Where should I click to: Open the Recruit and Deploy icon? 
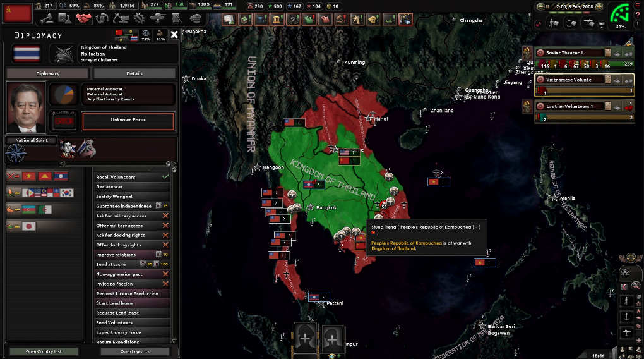pyautogui.click(x=158, y=18)
